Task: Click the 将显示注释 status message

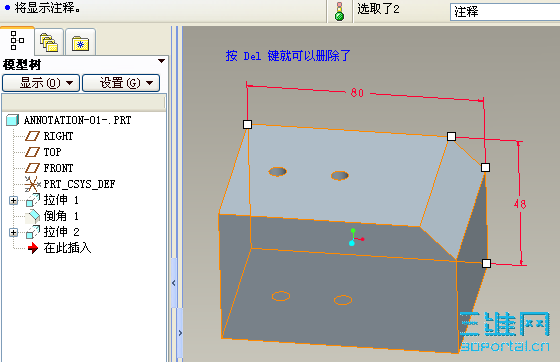Action: coord(48,8)
